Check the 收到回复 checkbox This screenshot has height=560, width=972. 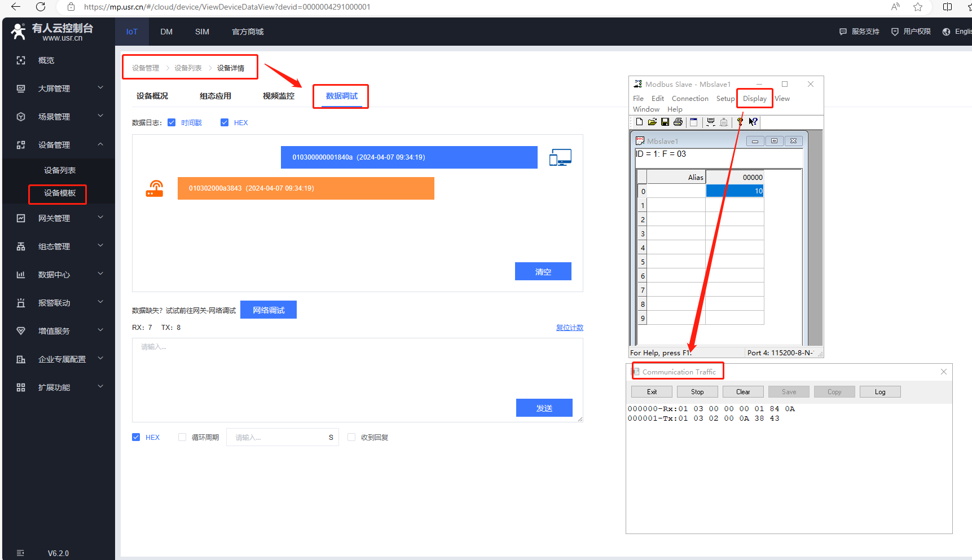(x=351, y=437)
